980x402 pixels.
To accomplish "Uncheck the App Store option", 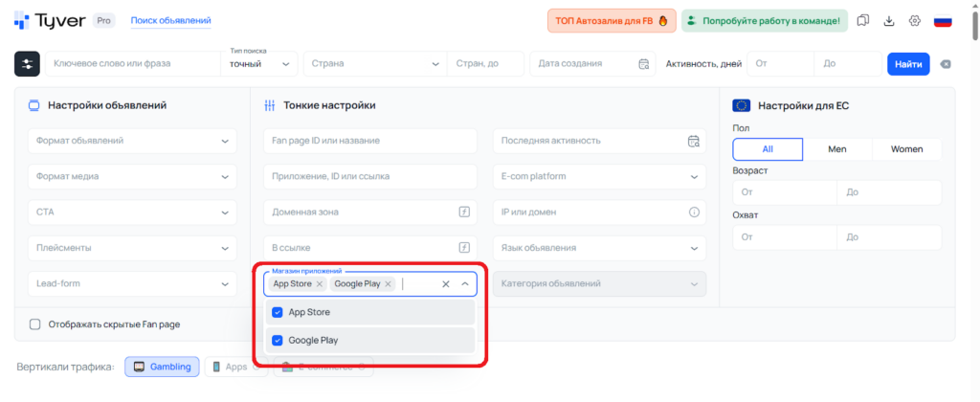I will (x=278, y=312).
